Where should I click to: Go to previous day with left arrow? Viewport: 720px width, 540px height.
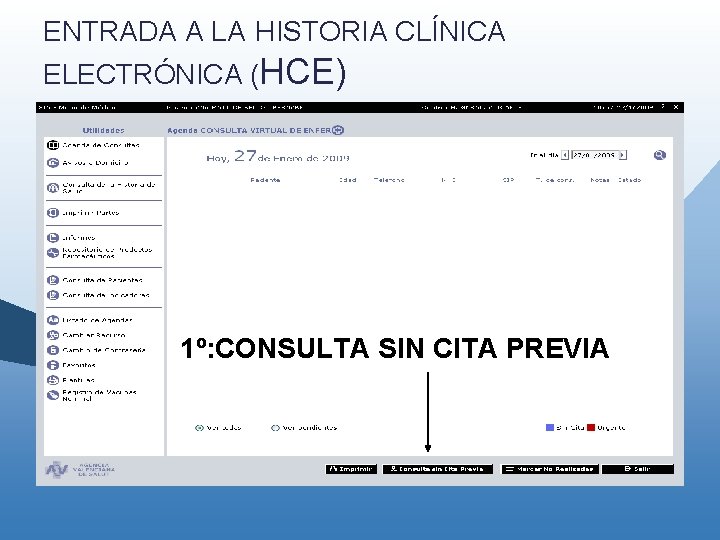tap(565, 155)
